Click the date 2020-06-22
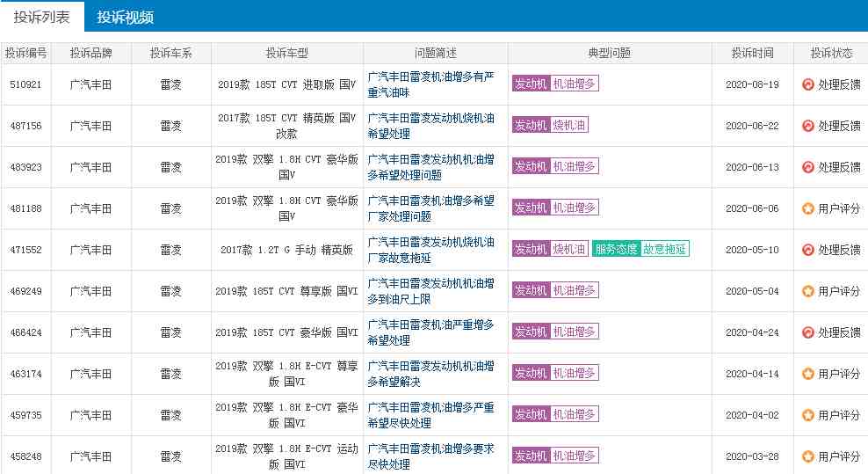 coord(752,127)
